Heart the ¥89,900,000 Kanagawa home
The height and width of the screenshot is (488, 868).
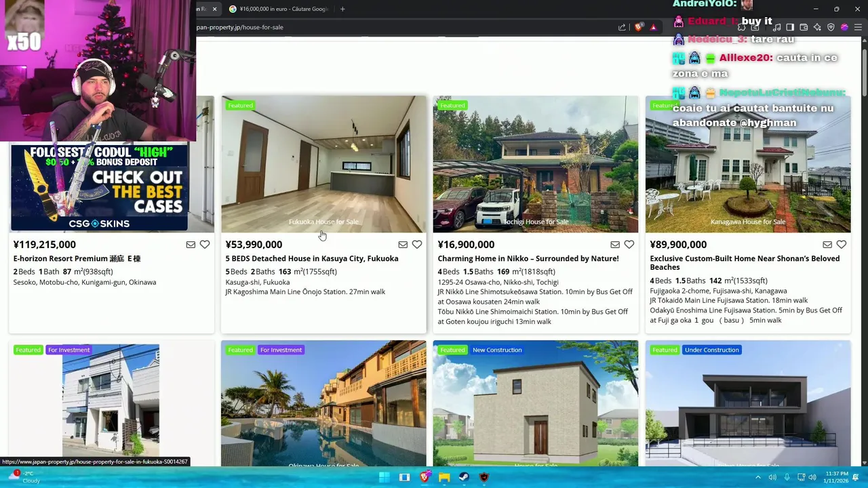click(842, 245)
